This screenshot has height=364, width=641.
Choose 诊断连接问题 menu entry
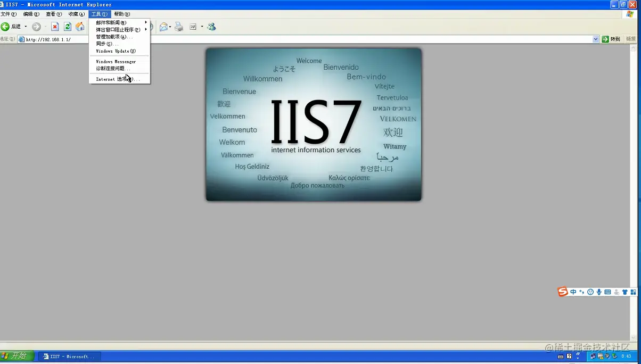point(120,69)
